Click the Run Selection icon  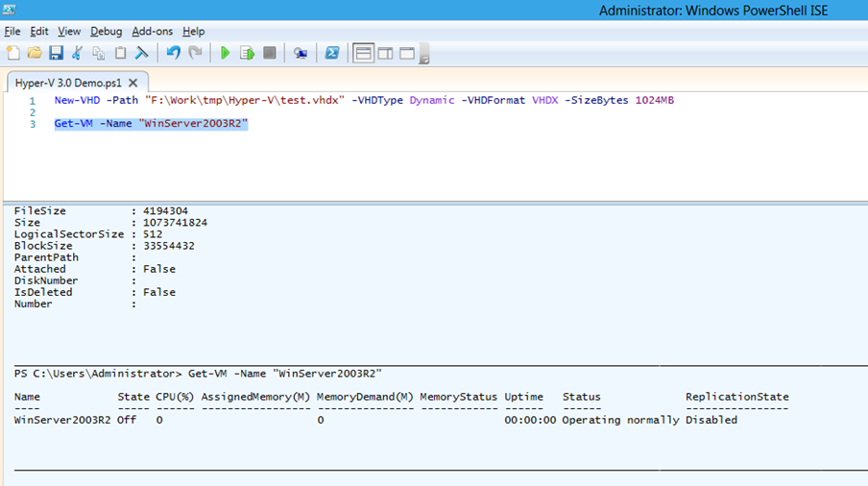247,53
